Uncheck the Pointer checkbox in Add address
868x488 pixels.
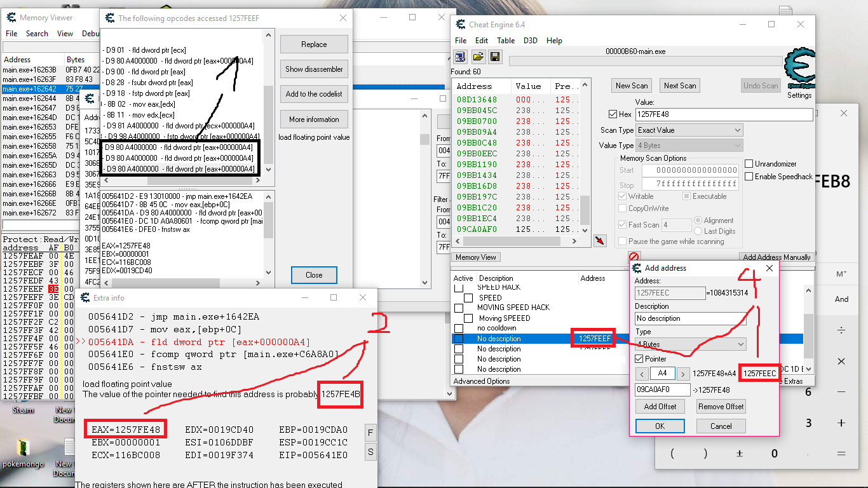point(641,359)
